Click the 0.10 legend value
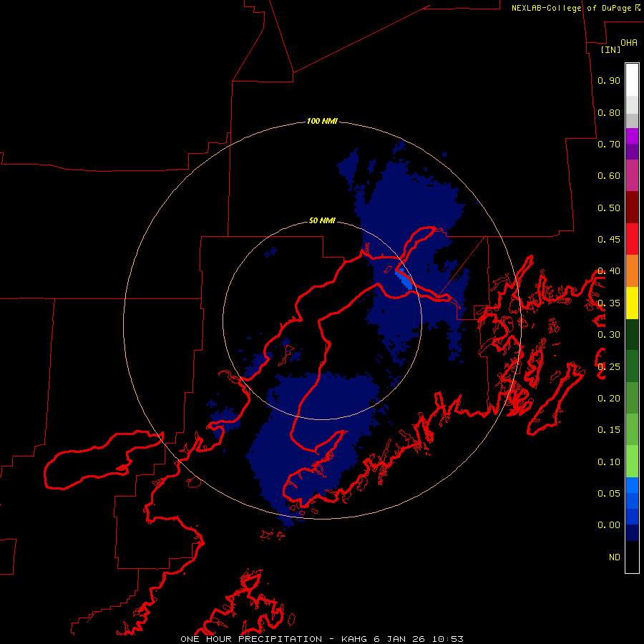Image resolution: width=644 pixels, height=644 pixels. 609,462
